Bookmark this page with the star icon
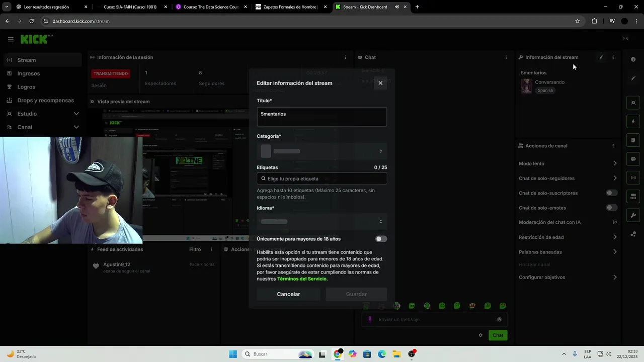 (578, 21)
